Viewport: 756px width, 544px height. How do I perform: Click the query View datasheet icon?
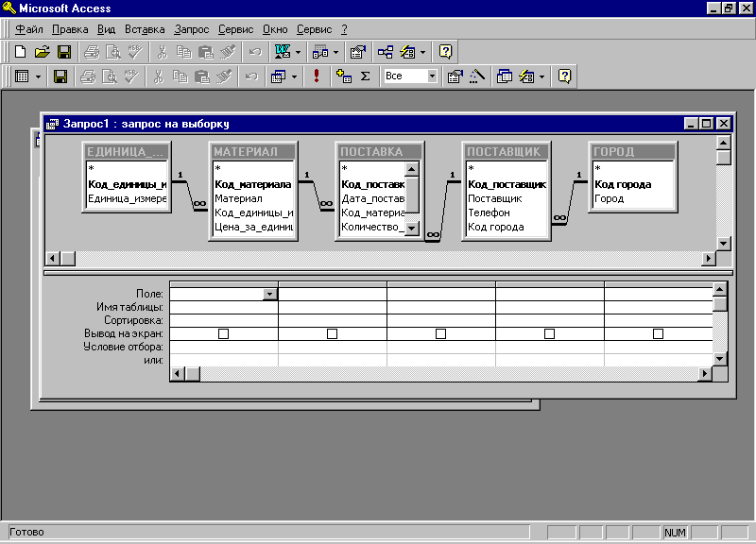click(22, 76)
